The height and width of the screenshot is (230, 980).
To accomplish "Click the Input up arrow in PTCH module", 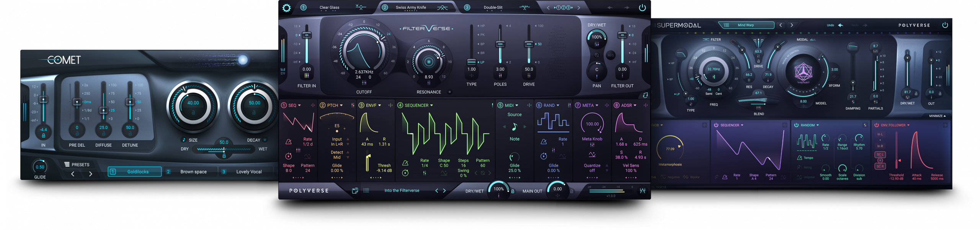I will click(348, 139).
